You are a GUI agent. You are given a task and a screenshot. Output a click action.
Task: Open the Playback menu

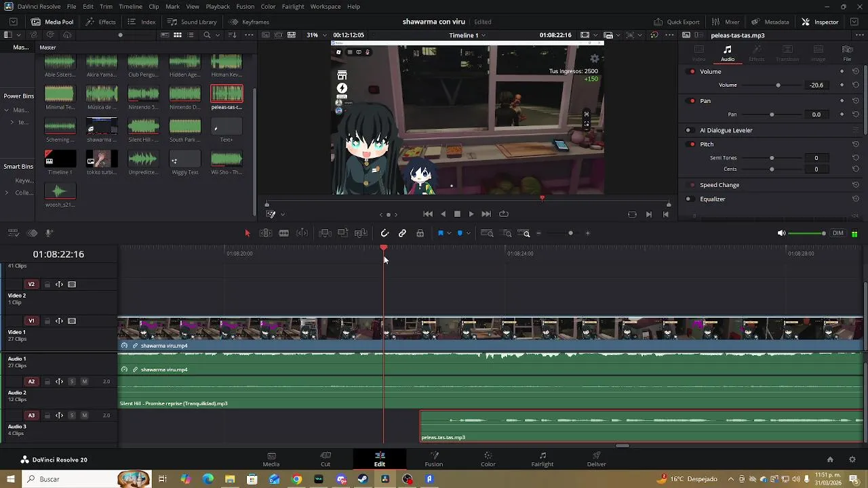[x=218, y=6]
